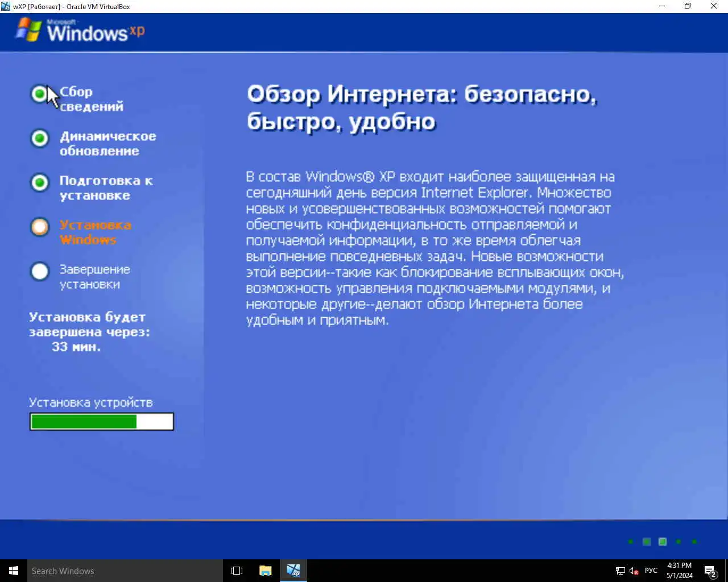Click the '33 мин.' remaining time text
Screen dimensions: 728x582
[x=76, y=347]
